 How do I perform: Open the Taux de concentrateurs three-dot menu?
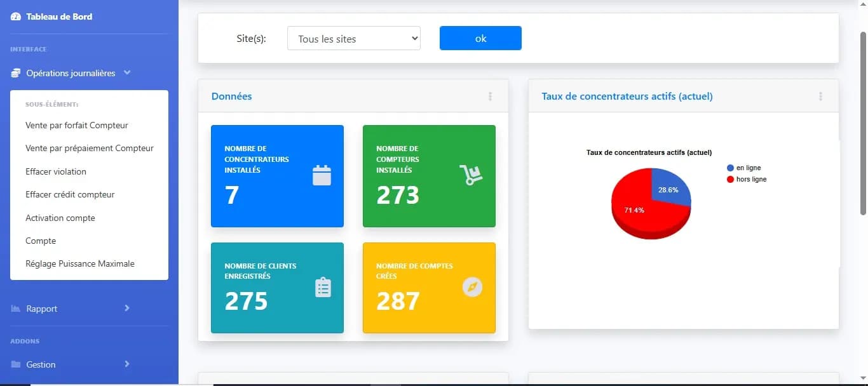820,96
